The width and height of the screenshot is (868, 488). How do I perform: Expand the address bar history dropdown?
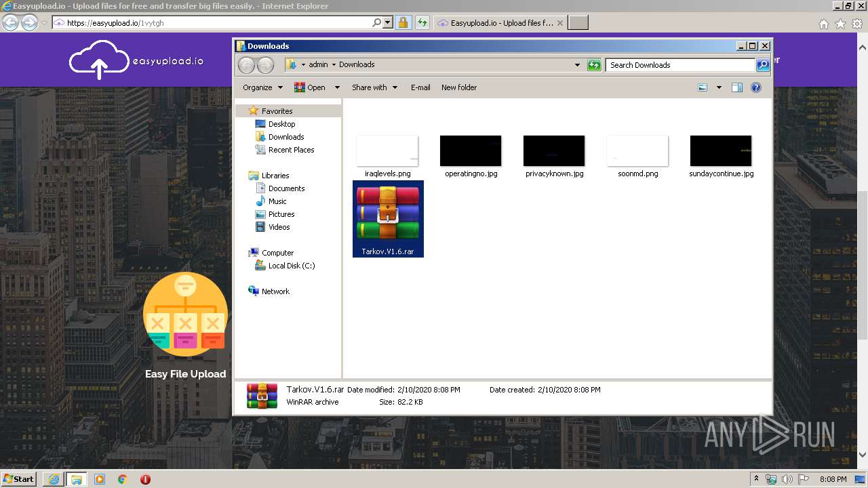[x=577, y=65]
